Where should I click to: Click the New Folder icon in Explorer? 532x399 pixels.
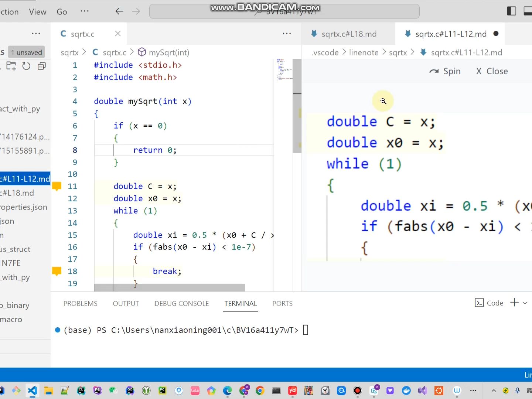click(11, 66)
